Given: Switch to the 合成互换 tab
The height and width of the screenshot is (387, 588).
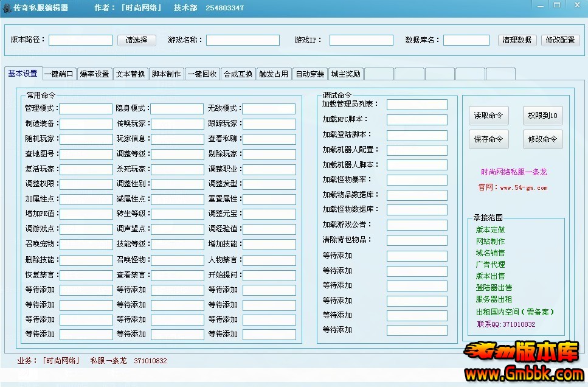Looking at the screenshot, I should pos(238,74).
